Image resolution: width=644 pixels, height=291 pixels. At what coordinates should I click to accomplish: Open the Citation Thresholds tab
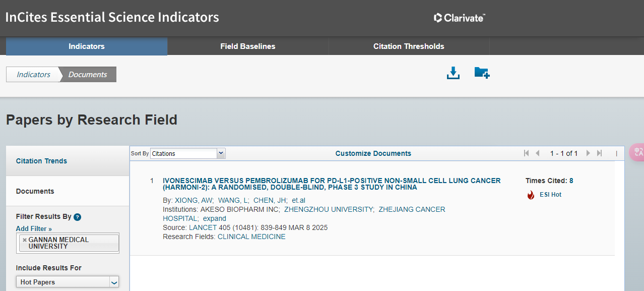(x=409, y=46)
